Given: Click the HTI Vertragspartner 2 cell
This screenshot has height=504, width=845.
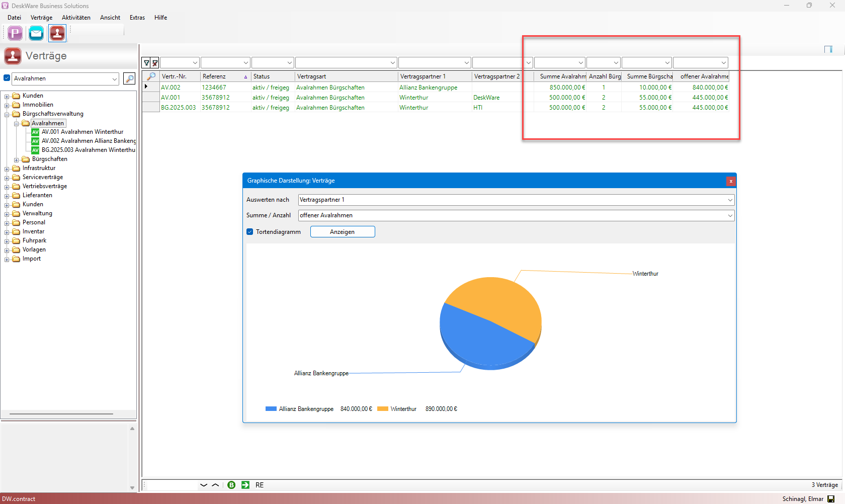Looking at the screenshot, I should (478, 108).
